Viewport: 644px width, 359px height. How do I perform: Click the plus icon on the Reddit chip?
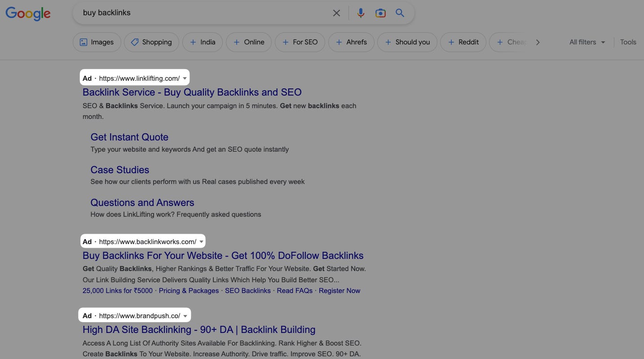(451, 42)
